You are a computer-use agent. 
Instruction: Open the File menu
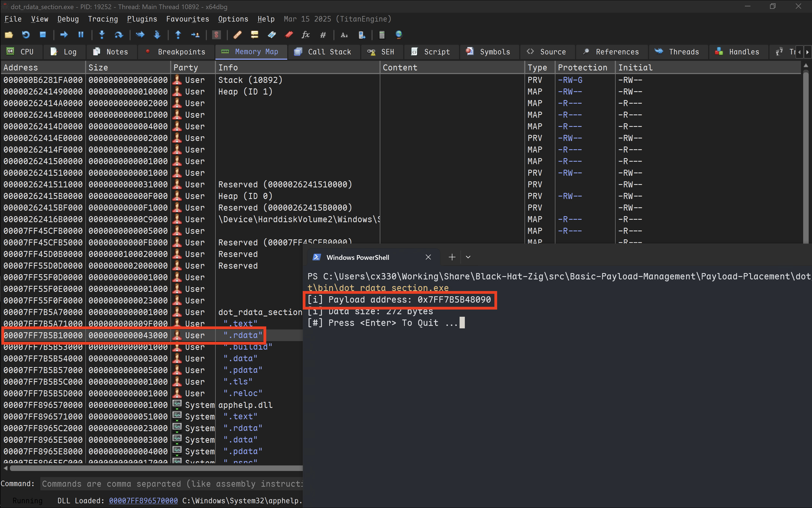[x=13, y=19]
